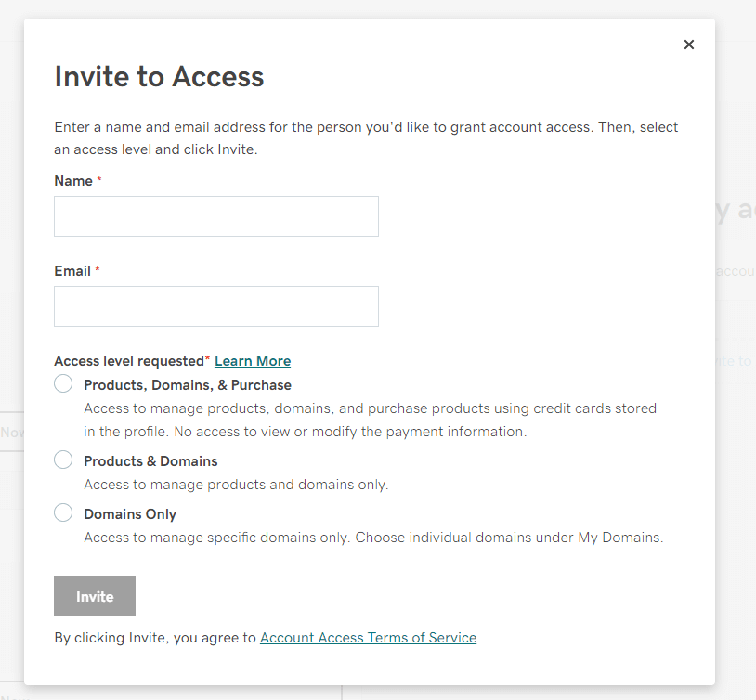Click the Products, Domains, & Purchase label text
Viewport: 756px width, 700px height.
[x=188, y=385]
